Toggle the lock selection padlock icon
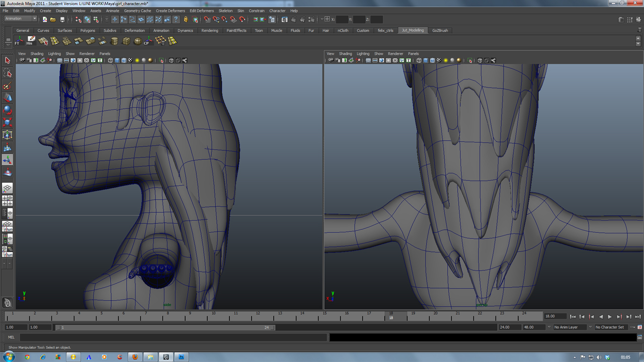The image size is (644, 362). point(186,20)
